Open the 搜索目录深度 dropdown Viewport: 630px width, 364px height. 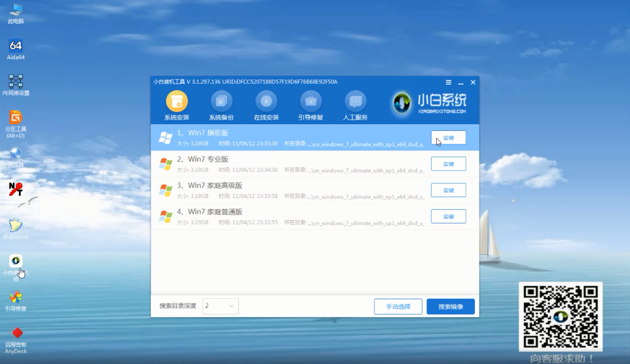click(220, 306)
